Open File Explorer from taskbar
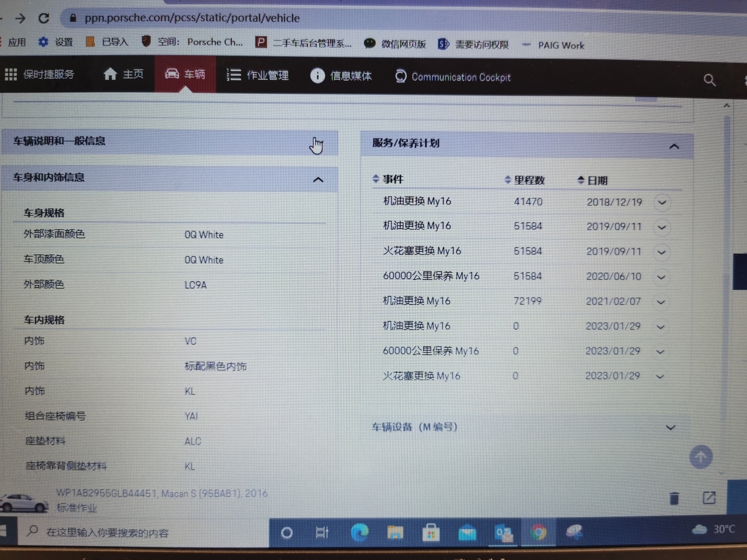The width and height of the screenshot is (747, 560). (x=395, y=532)
